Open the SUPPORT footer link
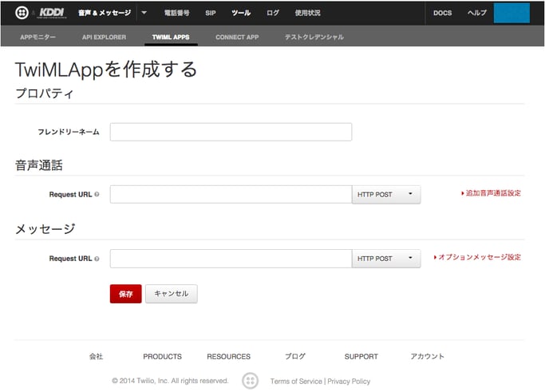 click(361, 357)
